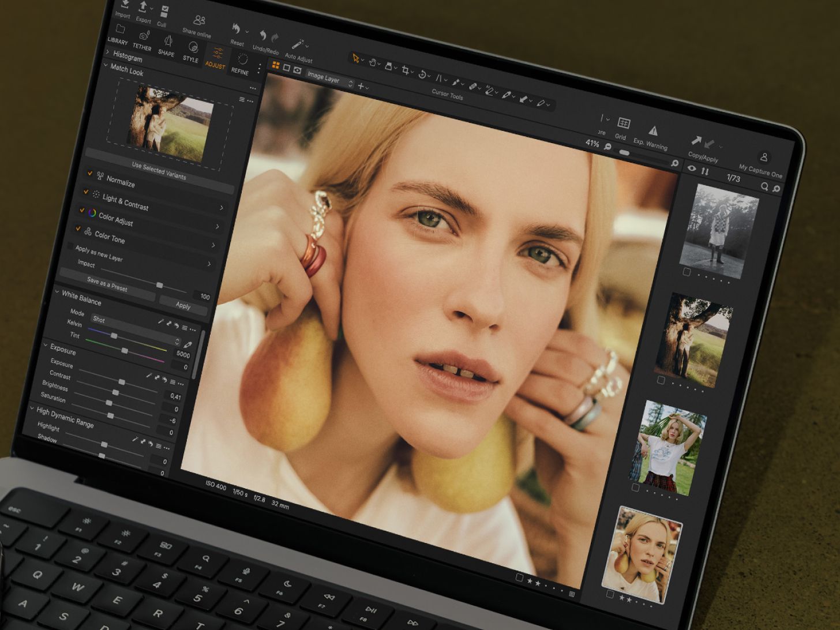
Task: Uncheck the Color Tone checkbox
Action: 78,228
